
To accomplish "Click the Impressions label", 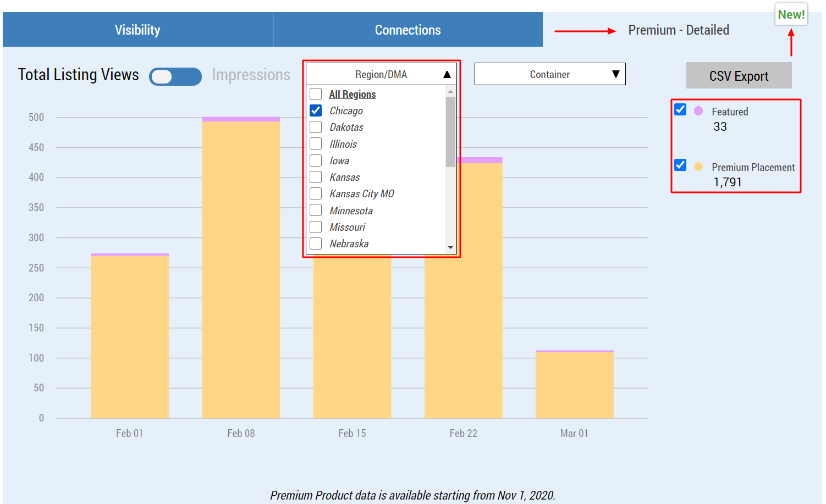I will (x=251, y=75).
